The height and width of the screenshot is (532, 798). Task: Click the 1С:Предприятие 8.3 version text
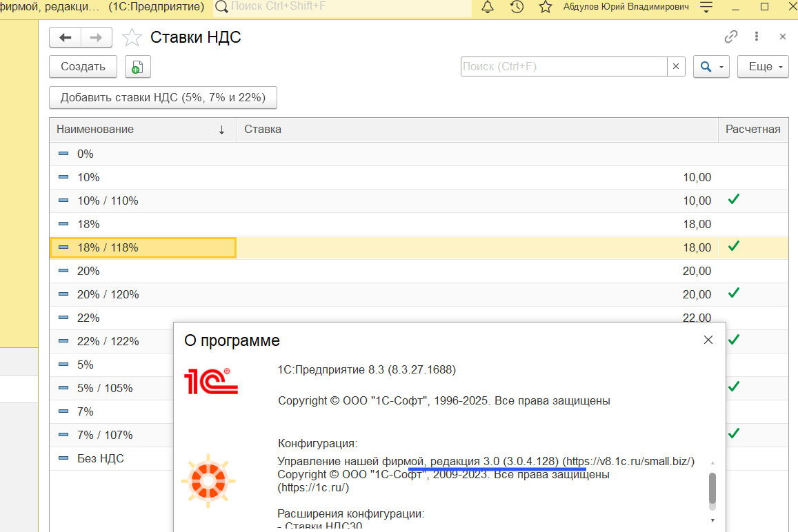366,370
